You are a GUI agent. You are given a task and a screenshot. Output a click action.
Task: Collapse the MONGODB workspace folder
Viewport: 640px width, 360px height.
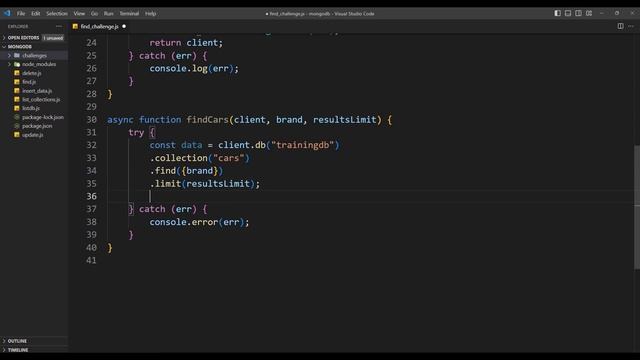4,47
